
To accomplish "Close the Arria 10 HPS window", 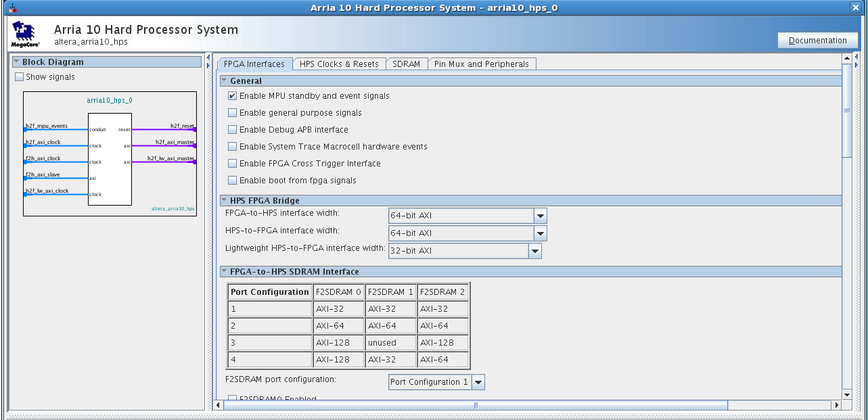I will pyautogui.click(x=855, y=7).
